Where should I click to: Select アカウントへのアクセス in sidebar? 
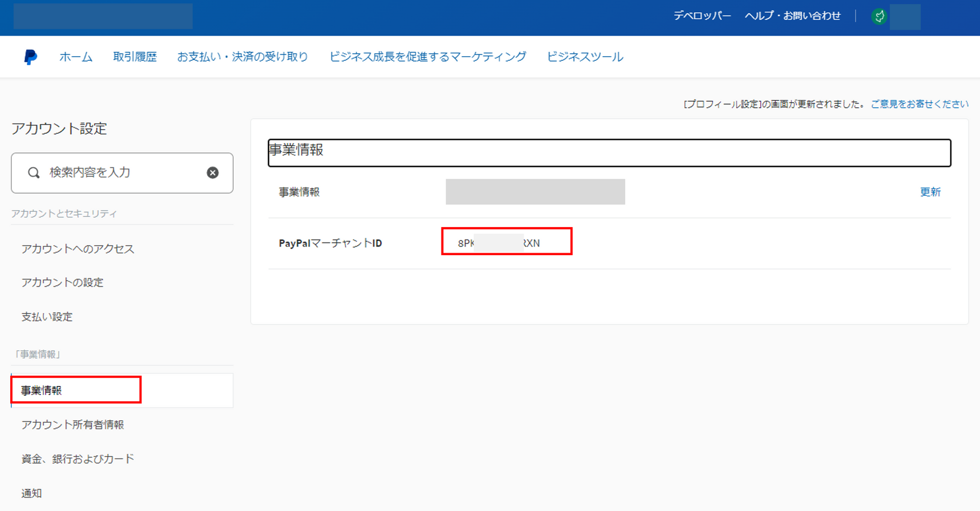click(78, 249)
